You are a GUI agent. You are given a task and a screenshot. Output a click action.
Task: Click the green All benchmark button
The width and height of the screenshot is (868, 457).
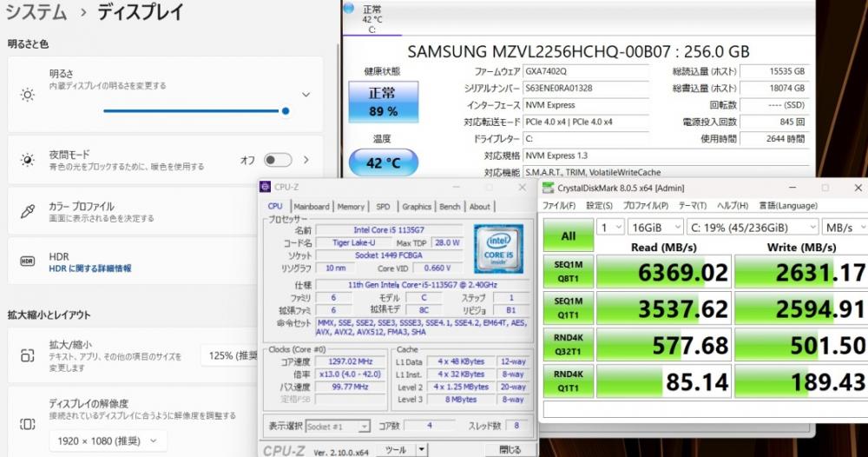point(569,235)
